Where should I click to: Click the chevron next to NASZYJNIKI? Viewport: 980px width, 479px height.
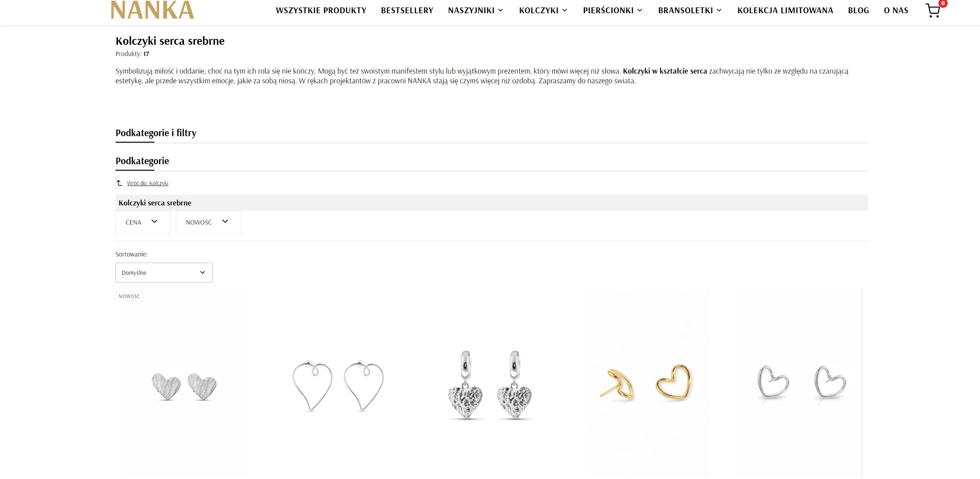pos(500,11)
